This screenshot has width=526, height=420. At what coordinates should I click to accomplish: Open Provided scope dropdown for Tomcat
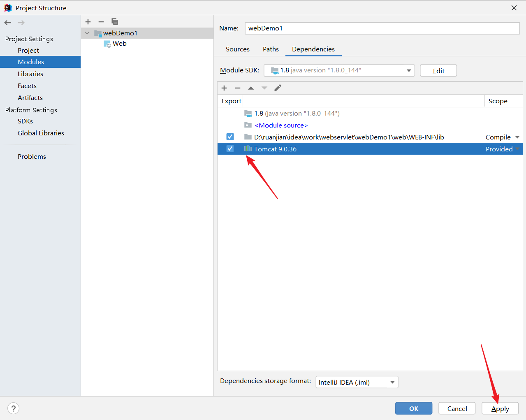click(517, 149)
